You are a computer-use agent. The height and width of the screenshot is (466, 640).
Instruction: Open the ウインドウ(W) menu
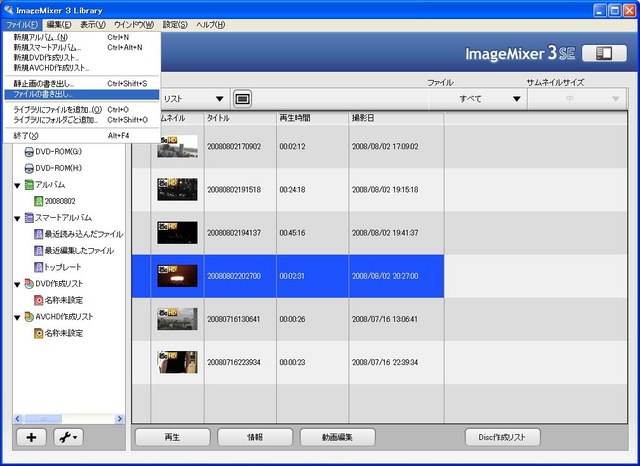[134, 25]
